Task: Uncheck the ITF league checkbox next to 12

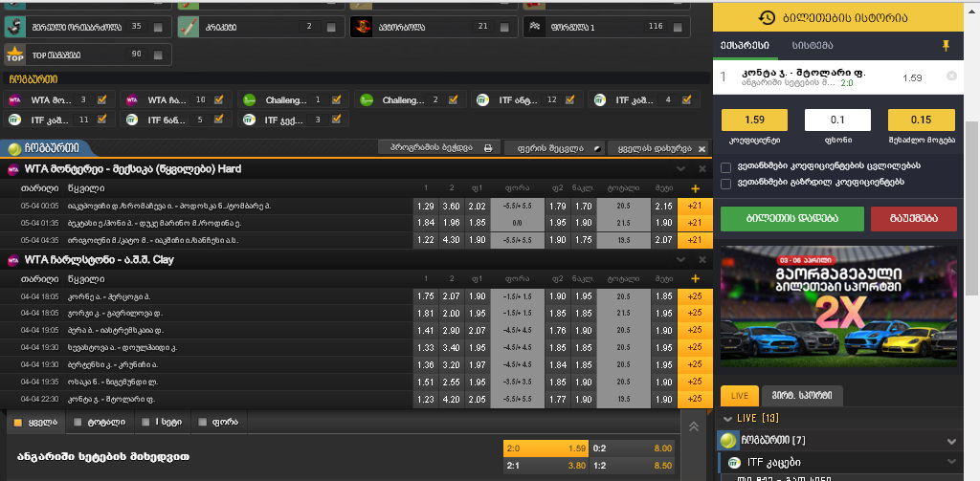Action: (569, 99)
